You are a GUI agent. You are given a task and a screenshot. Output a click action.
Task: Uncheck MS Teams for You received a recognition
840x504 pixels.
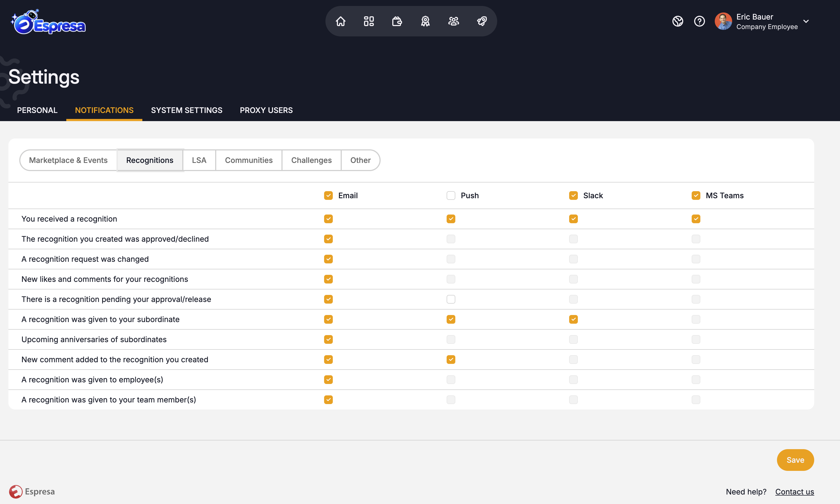click(x=696, y=219)
